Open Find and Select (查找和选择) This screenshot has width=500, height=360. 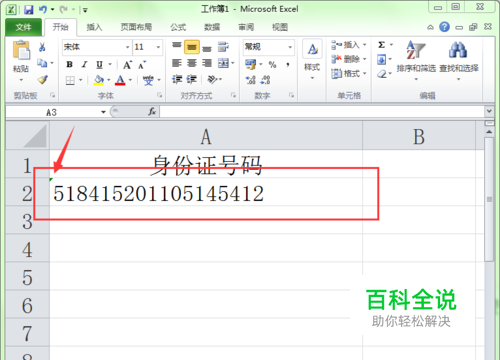pos(459,60)
